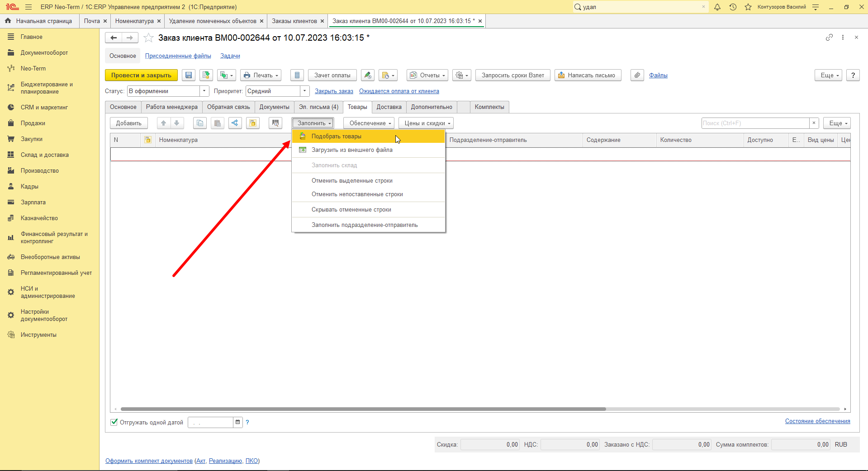868x471 pixels.
Task: Click the Поиск (Ctrl+F) search field
Action: 755,123
